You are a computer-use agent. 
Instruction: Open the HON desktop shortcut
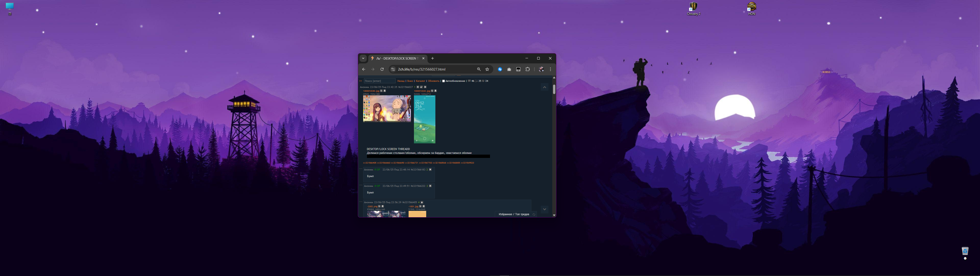pyautogui.click(x=751, y=9)
